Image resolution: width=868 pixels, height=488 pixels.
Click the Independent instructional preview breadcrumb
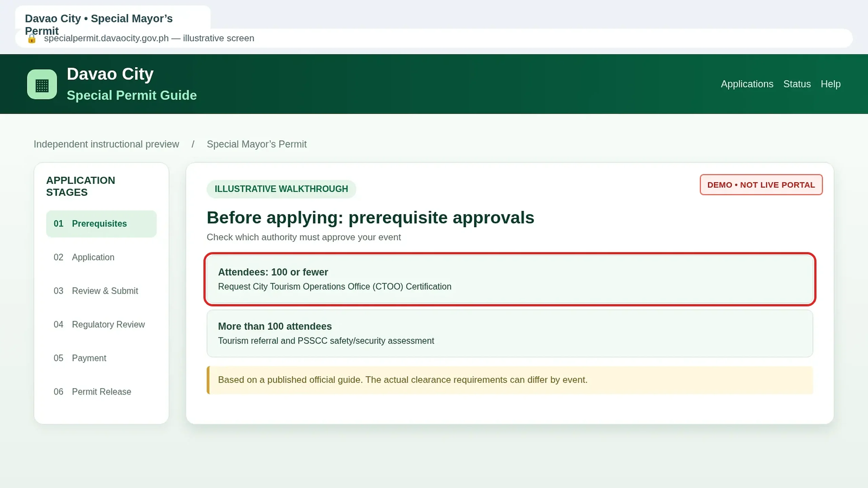[x=106, y=144]
